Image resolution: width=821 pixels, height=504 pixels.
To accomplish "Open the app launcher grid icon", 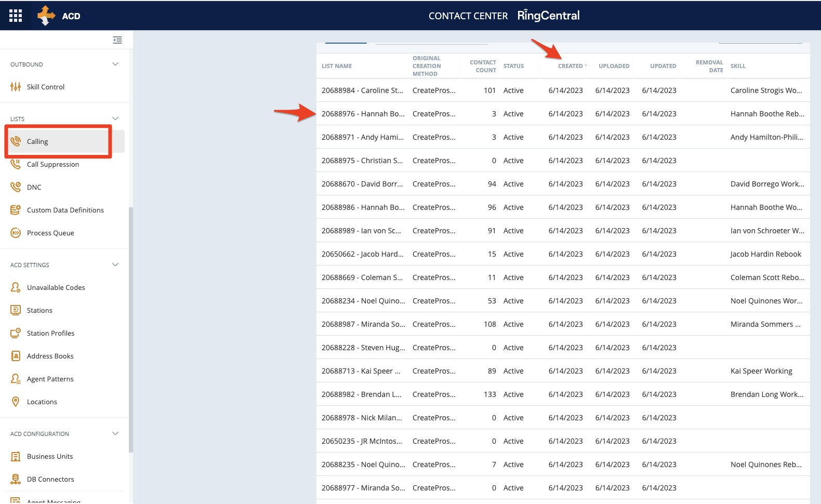I will click(16, 16).
